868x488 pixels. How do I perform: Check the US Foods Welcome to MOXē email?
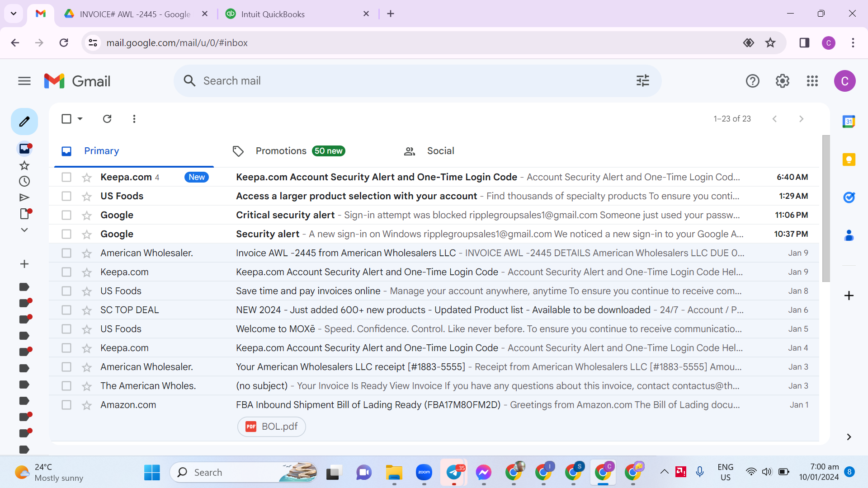[66, 329]
